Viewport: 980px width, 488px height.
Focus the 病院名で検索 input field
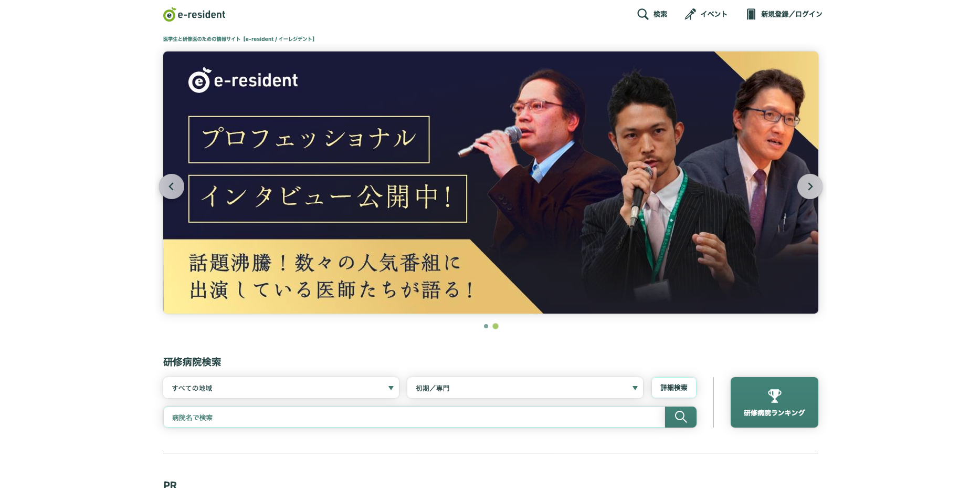coord(414,417)
